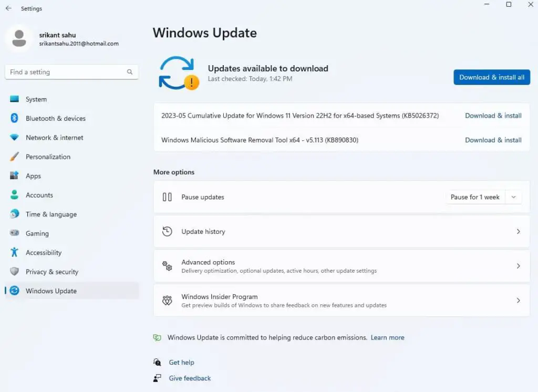Open the Pause for 1 week dropdown arrow

click(x=513, y=197)
